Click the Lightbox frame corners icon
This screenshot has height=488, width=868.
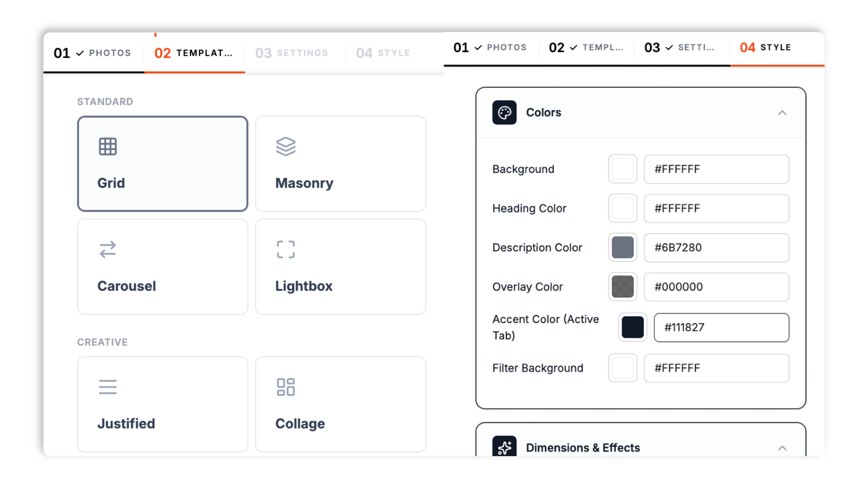tap(286, 250)
